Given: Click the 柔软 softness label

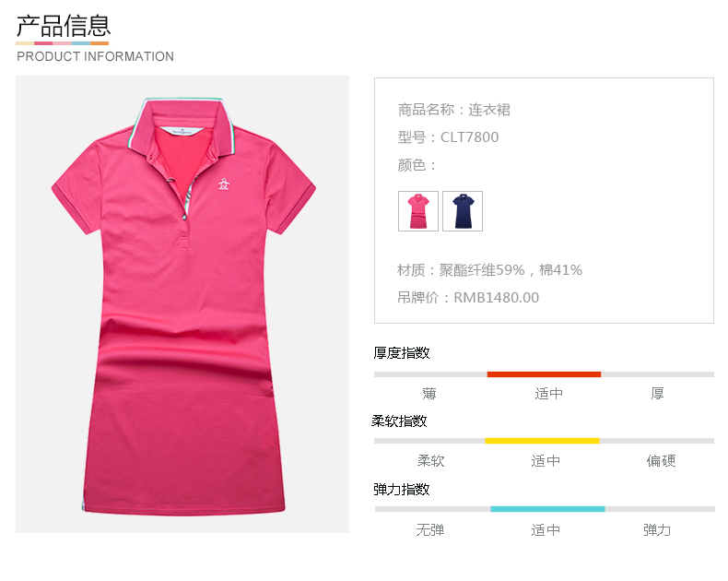Looking at the screenshot, I should click(431, 460).
